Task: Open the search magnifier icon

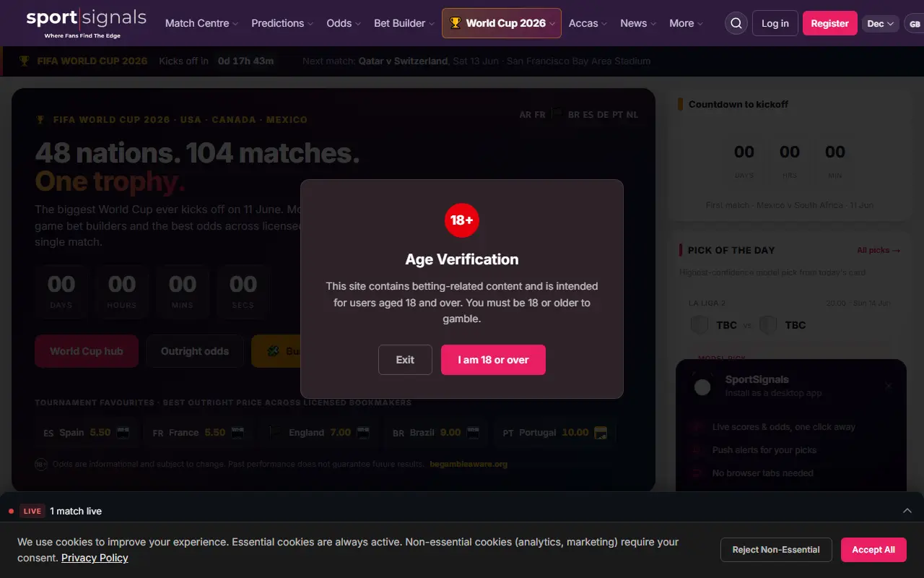Action: pos(736,23)
